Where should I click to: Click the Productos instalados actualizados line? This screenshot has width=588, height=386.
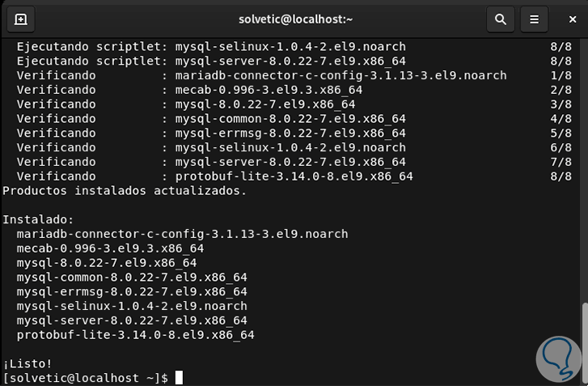[125, 191]
